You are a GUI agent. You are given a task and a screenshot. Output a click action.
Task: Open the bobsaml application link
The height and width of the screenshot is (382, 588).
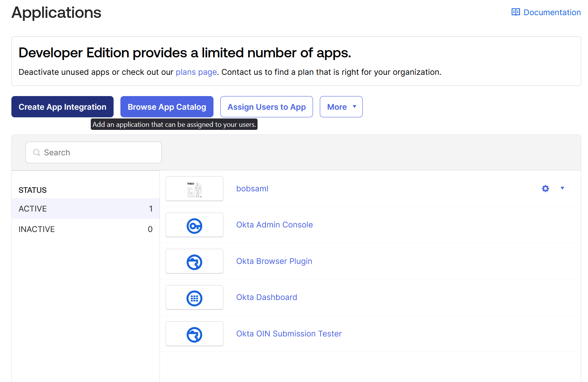click(252, 189)
